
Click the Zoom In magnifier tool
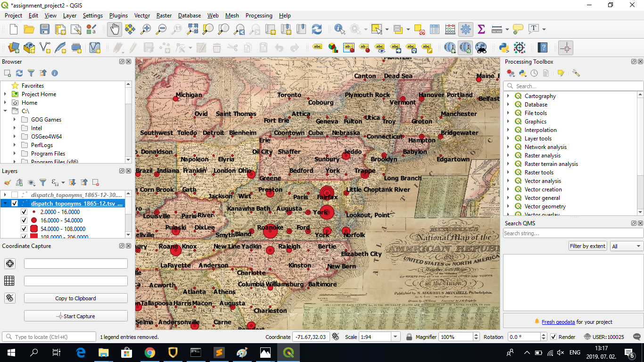click(x=146, y=29)
